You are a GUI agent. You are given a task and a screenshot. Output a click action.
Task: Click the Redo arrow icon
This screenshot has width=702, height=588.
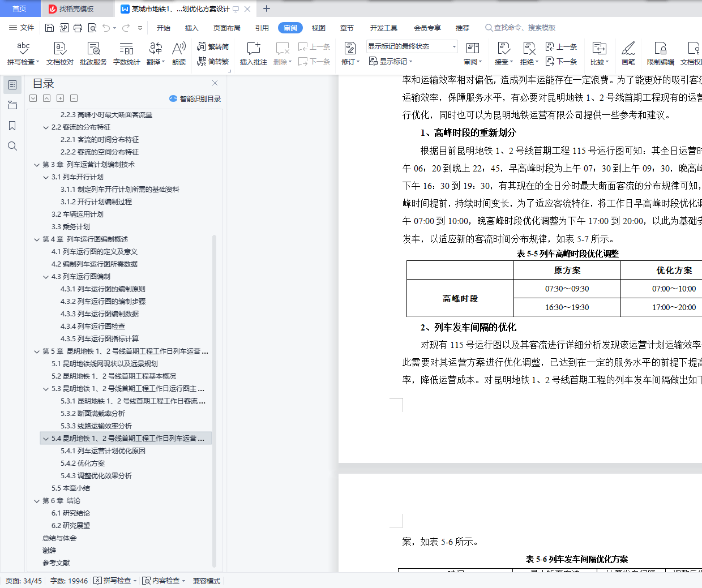126,28
